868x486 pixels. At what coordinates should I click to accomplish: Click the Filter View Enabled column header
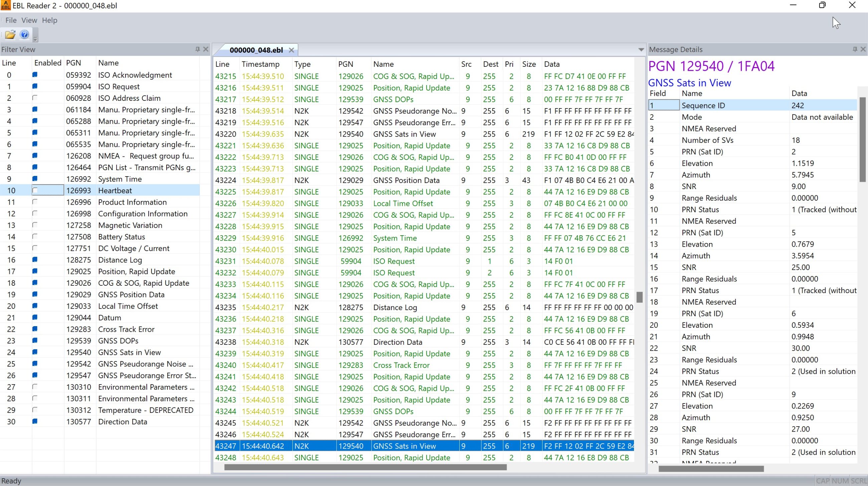(x=48, y=63)
